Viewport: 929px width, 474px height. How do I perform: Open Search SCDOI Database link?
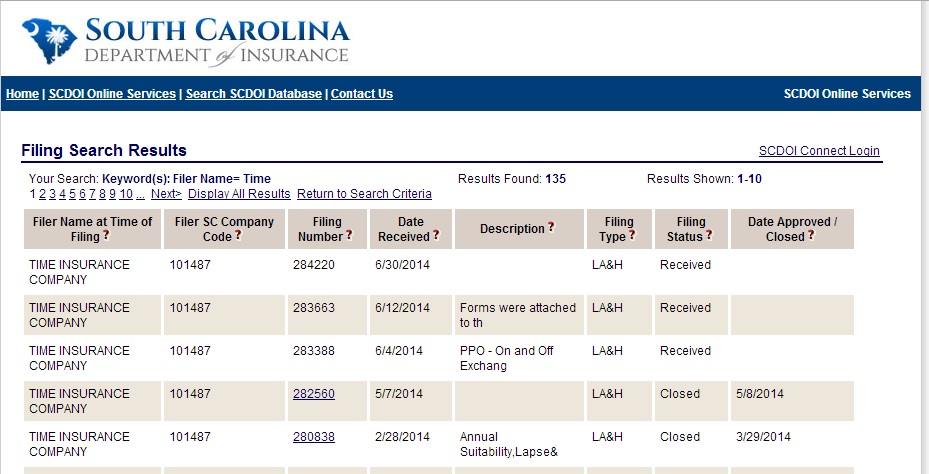254,94
